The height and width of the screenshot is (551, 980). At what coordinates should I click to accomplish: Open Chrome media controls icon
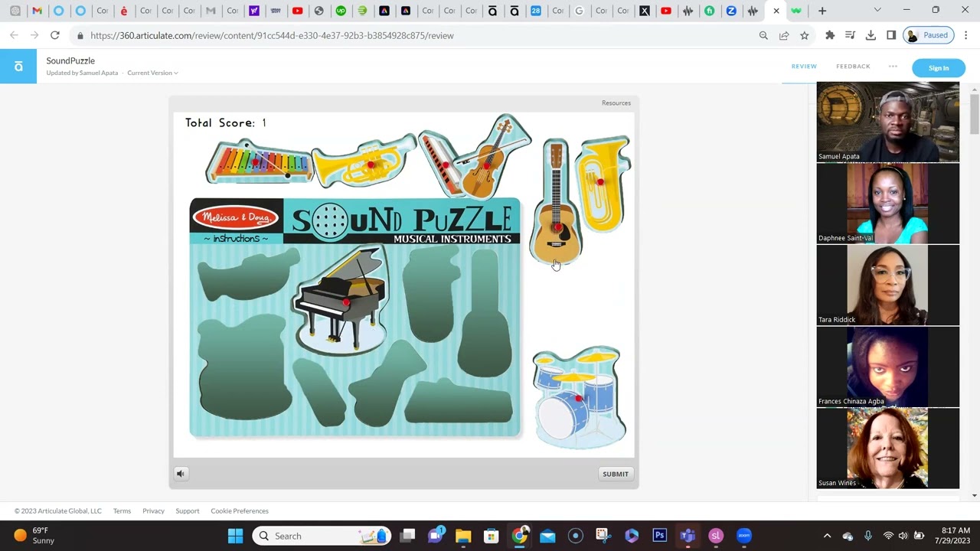pyautogui.click(x=850, y=35)
